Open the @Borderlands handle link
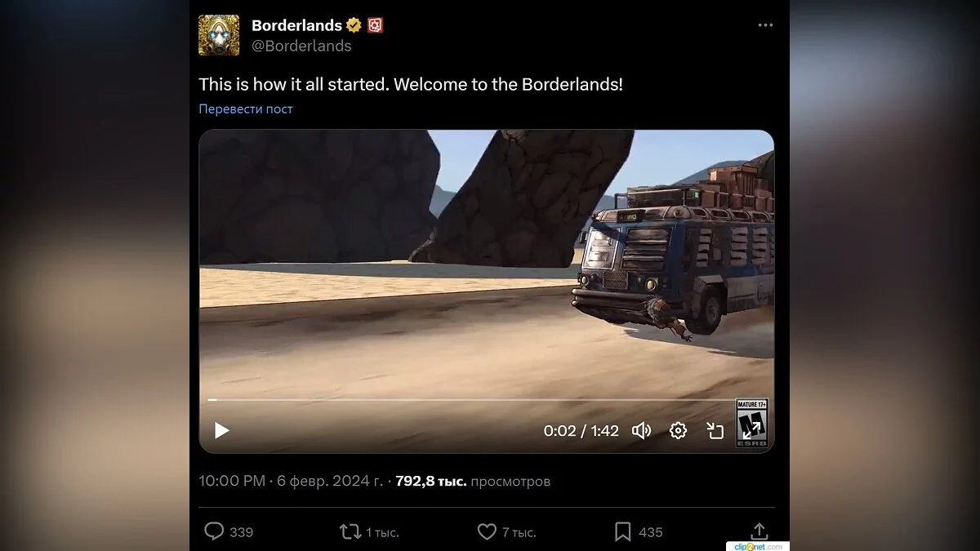The image size is (980, 551). 301,46
